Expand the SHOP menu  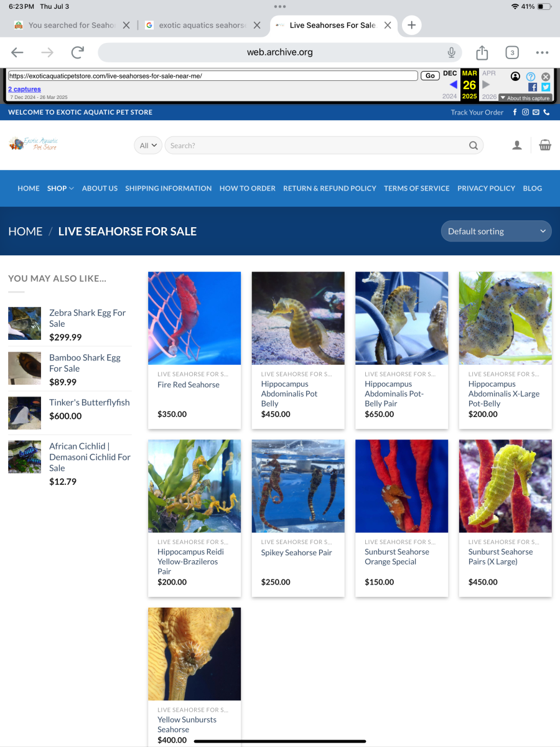tap(60, 188)
